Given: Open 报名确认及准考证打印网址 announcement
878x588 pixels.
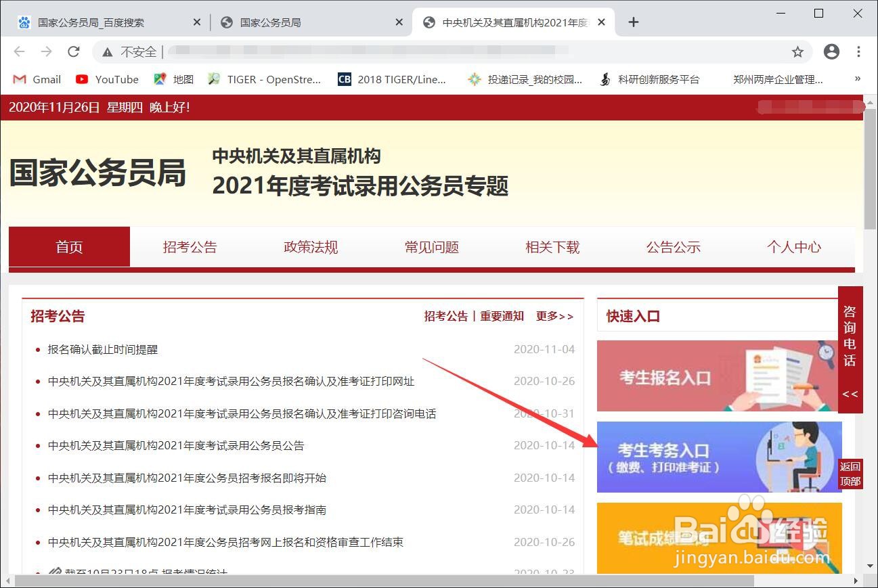Looking at the screenshot, I should click(231, 382).
